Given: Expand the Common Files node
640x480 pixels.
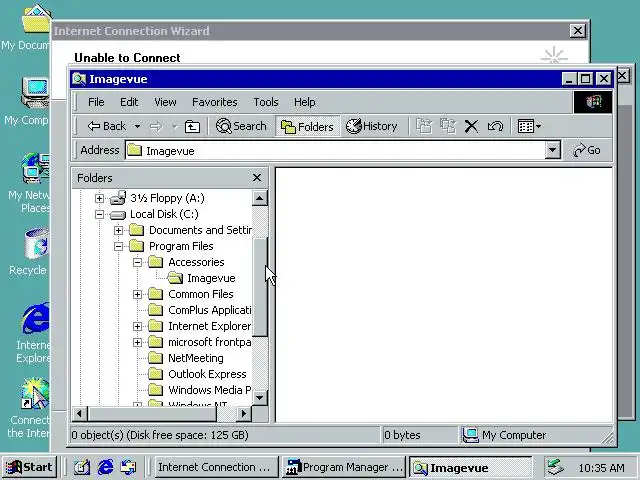Looking at the screenshot, I should pyautogui.click(x=138, y=294).
